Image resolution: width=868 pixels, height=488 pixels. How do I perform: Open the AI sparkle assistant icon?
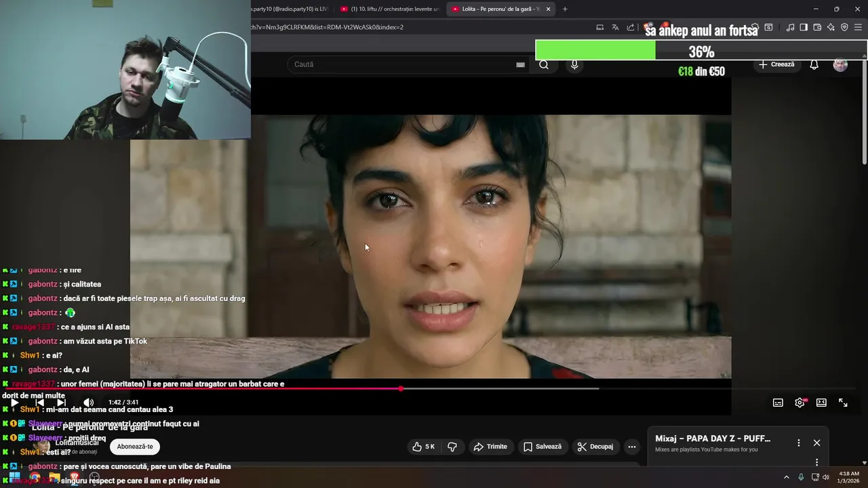point(831,27)
